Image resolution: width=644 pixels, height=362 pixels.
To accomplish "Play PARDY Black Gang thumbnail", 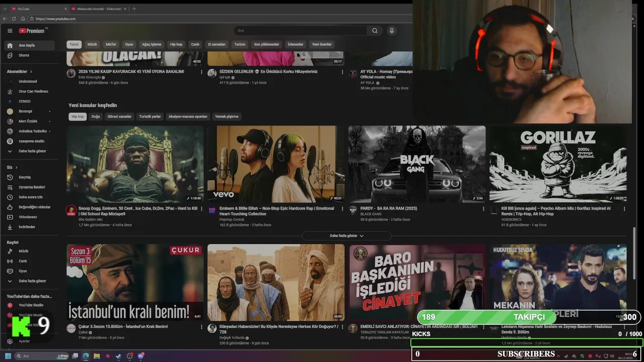I will click(x=417, y=164).
